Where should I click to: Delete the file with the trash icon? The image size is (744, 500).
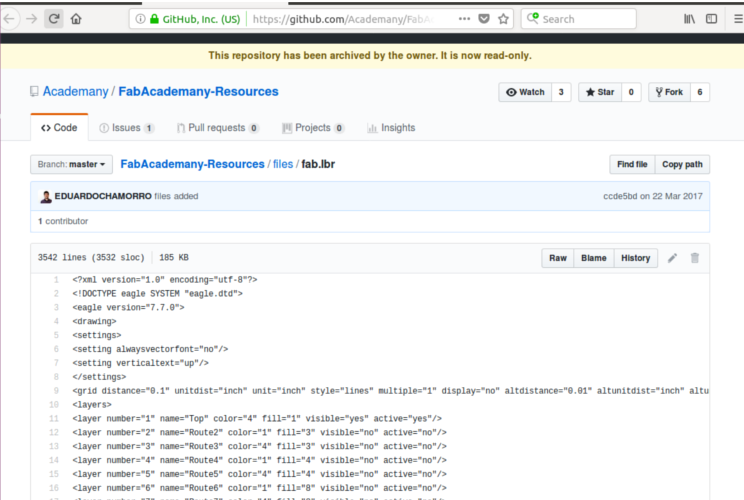(x=695, y=258)
